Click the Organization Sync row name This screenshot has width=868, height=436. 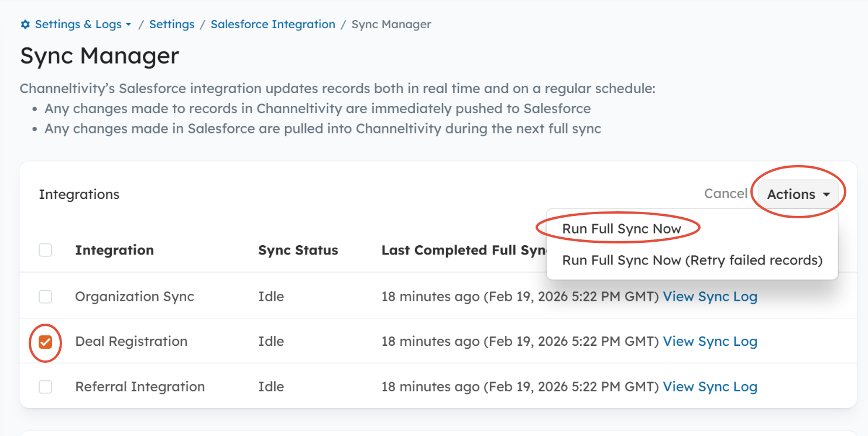[135, 297]
